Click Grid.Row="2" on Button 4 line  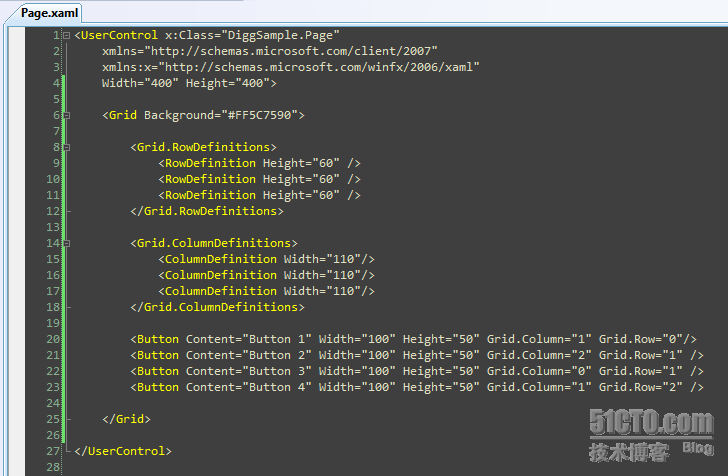640,387
